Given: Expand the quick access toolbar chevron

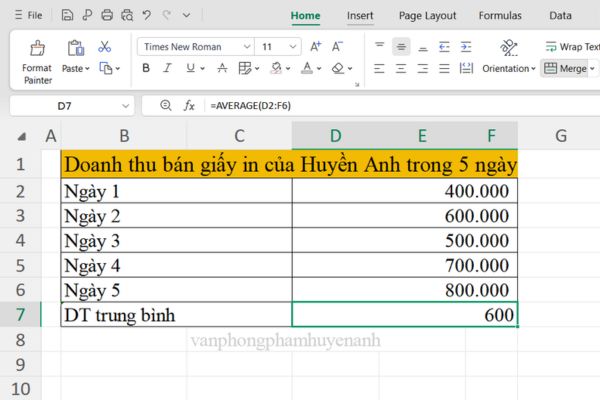Looking at the screenshot, I should tap(186, 16).
